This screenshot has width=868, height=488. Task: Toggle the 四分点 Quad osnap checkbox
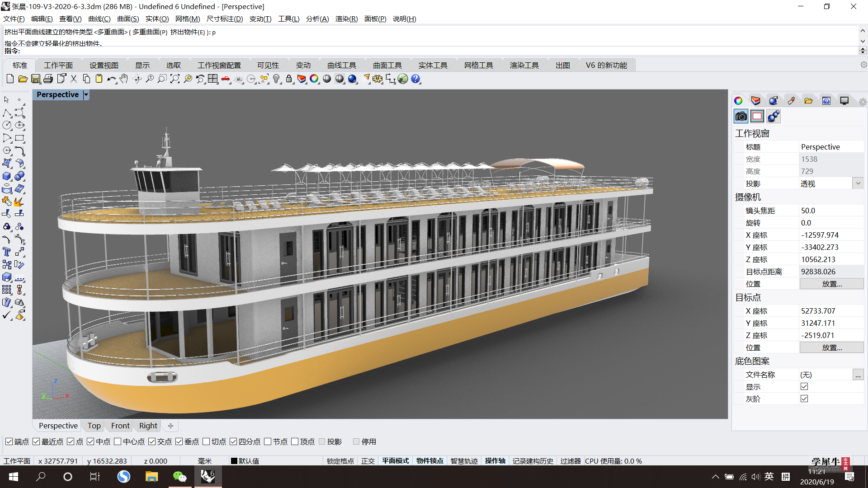[x=233, y=441]
